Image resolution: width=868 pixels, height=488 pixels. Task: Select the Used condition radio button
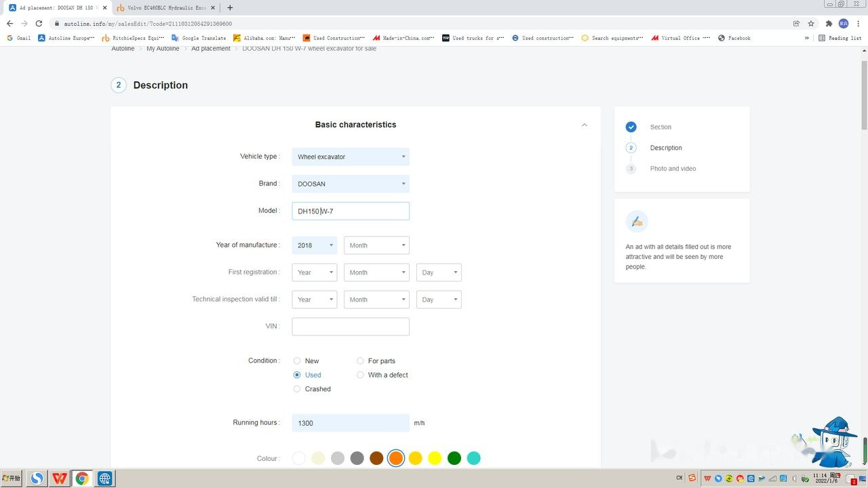pyautogui.click(x=297, y=375)
